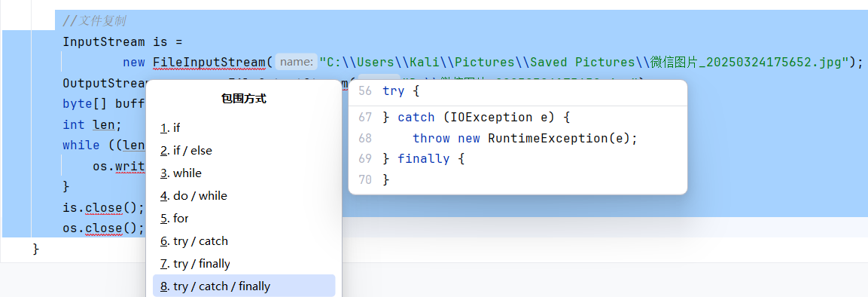Pick the "while" surround option
This screenshot has height=297, width=868.
click(244, 173)
